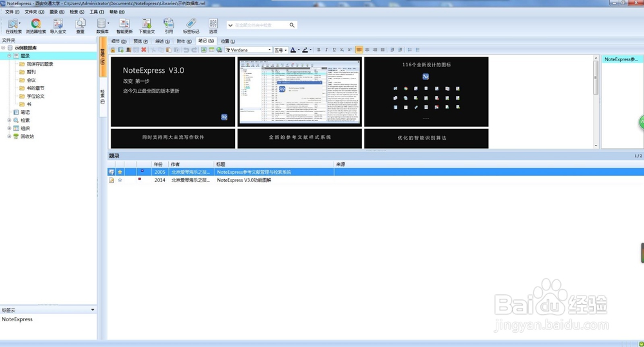
Task: Open the 文件 (F) menu
Action: (12, 12)
